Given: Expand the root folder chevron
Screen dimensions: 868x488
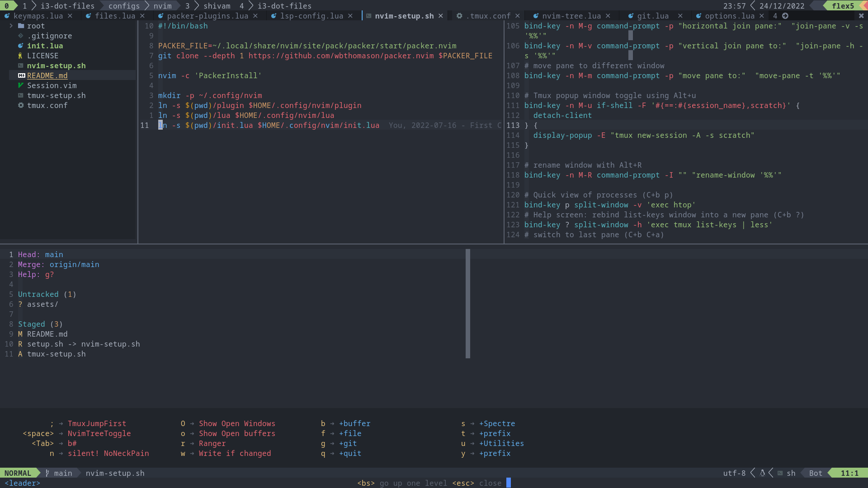Looking at the screenshot, I should pyautogui.click(x=11, y=26).
